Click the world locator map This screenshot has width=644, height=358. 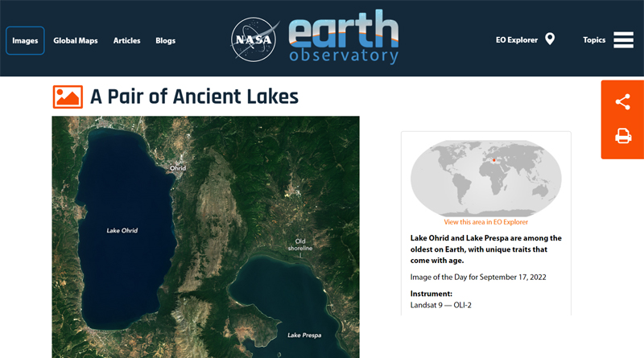coord(486,178)
